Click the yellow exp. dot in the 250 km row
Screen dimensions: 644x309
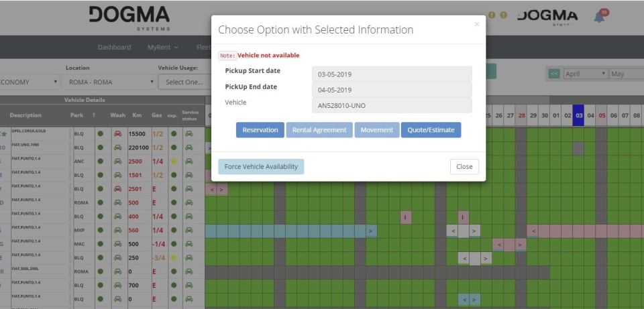pos(174,257)
